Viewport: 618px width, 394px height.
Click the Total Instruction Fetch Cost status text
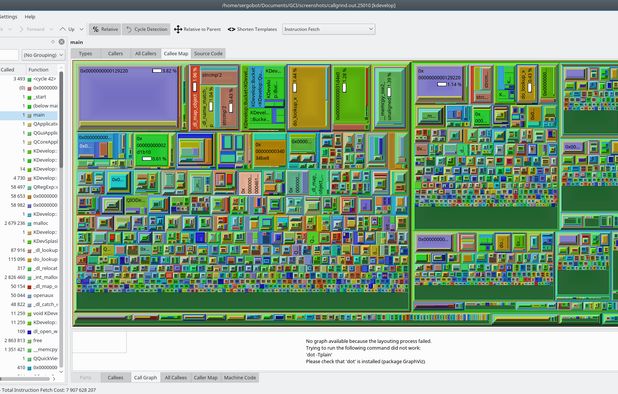pos(49,390)
